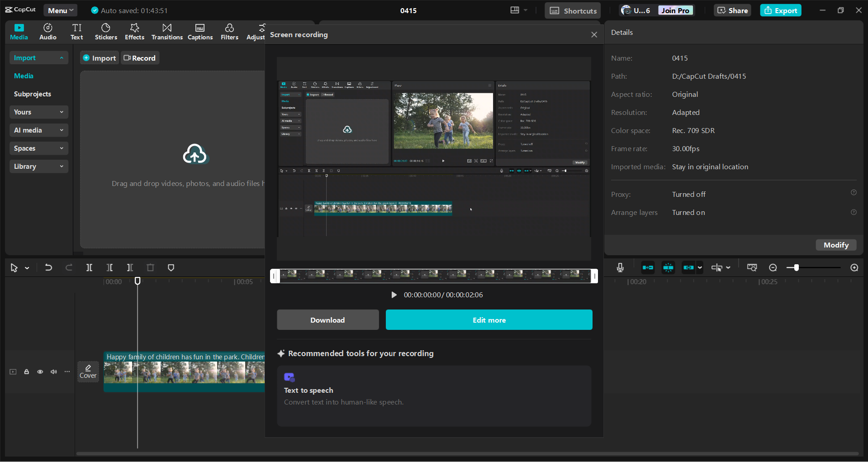Click the Download button in the recording dialog
The image size is (868, 462).
click(327, 319)
